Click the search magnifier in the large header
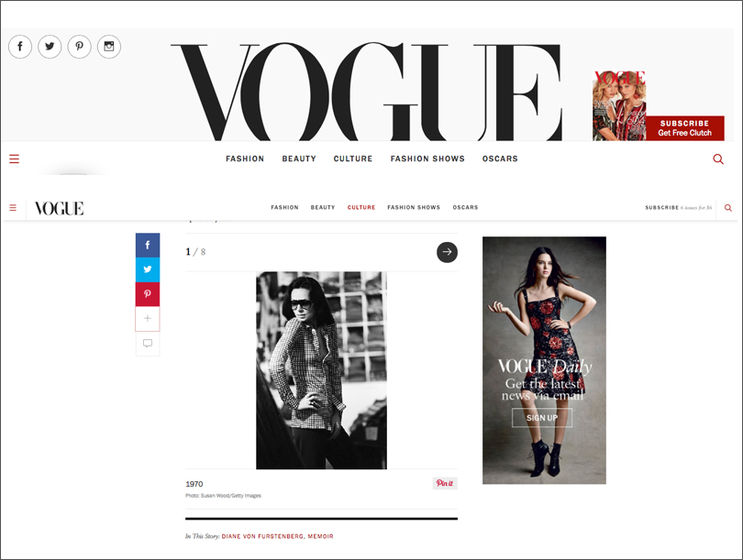 click(x=718, y=159)
